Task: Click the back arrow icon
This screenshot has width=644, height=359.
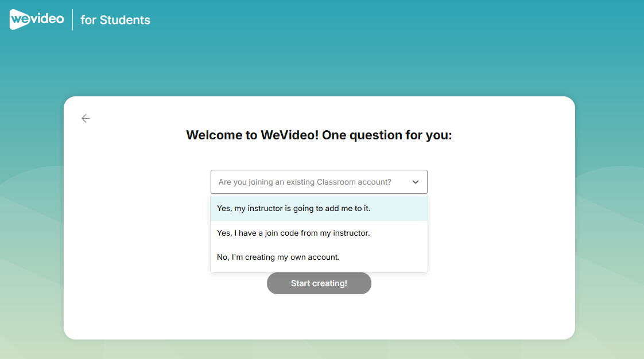Action: tap(86, 119)
